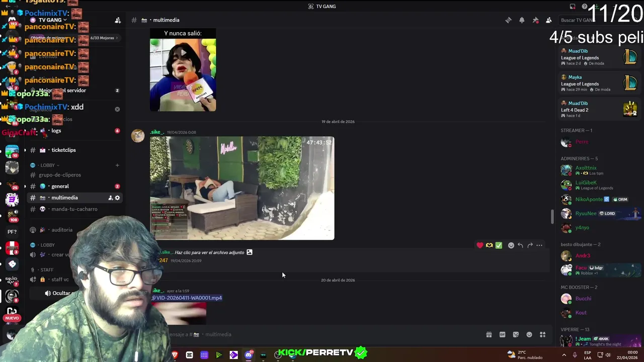Toggle microphone icon in system tray
Viewport: 644px width, 362px height.
click(x=575, y=355)
